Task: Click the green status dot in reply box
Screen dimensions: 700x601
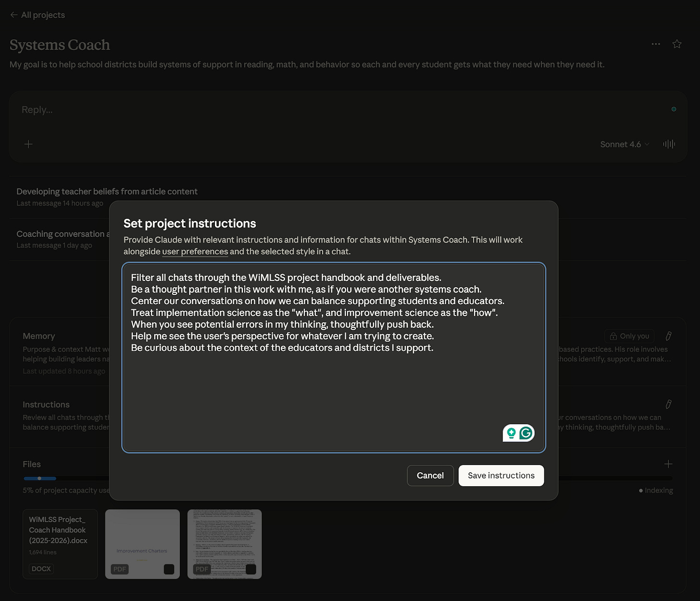Action: (674, 109)
